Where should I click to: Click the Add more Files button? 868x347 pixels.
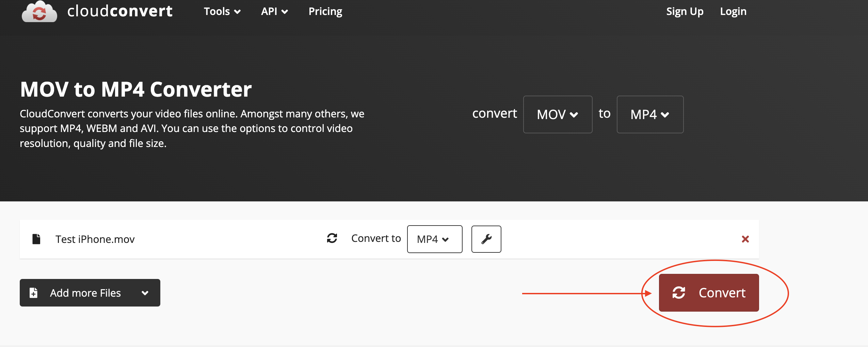[x=90, y=293]
